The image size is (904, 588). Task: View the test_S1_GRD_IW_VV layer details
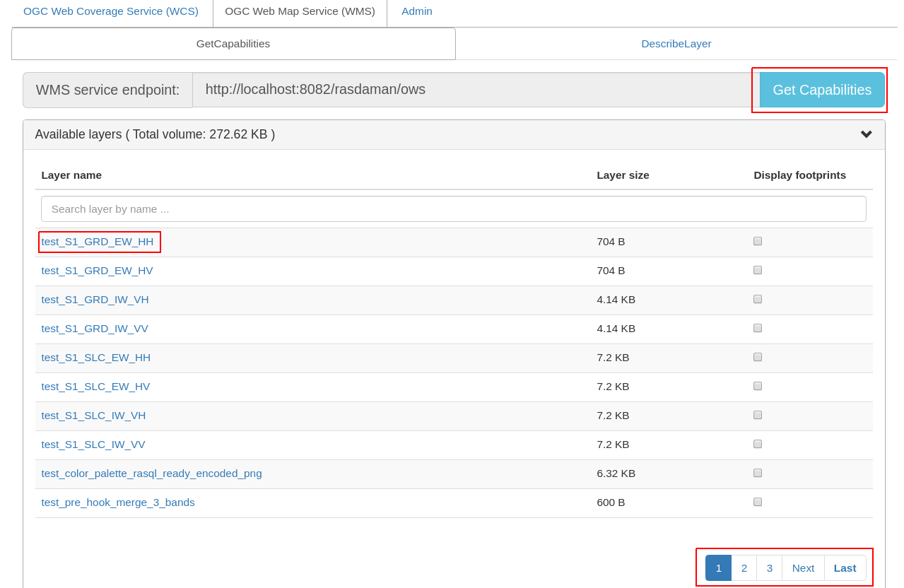click(x=95, y=328)
